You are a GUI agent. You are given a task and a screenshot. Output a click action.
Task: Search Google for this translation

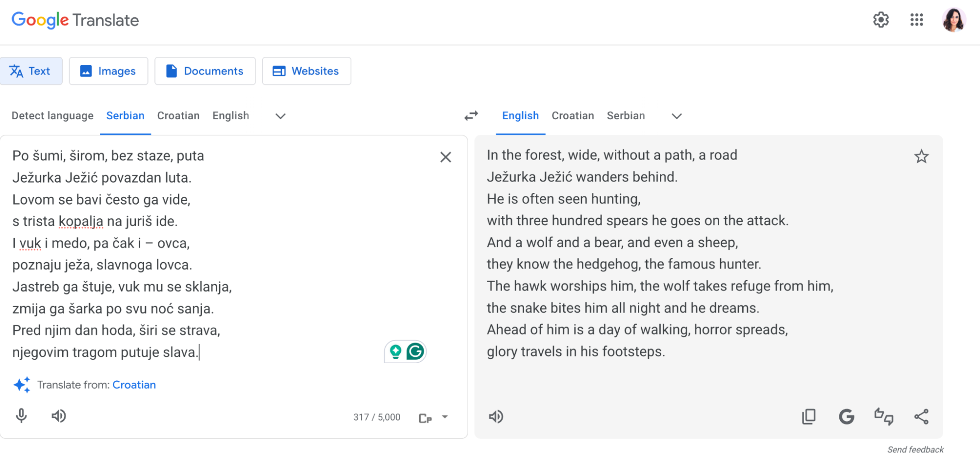coord(846,417)
